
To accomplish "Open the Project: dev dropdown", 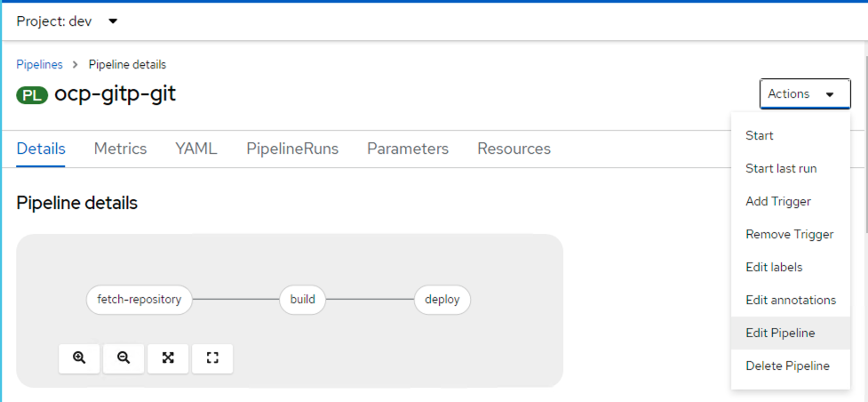I will point(68,20).
